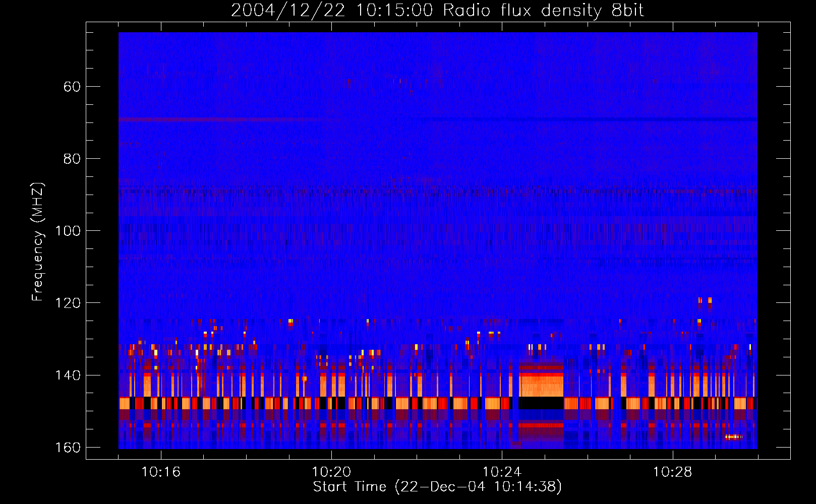Click the 'Frequency (MHZ)' axis label
This screenshot has width=816, height=504.
(38, 242)
